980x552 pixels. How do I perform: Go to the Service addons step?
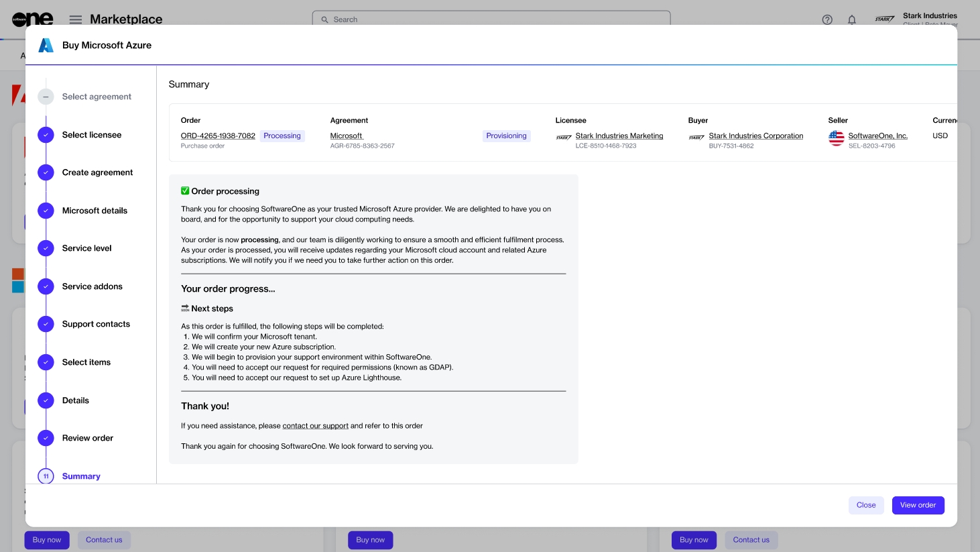click(x=92, y=286)
